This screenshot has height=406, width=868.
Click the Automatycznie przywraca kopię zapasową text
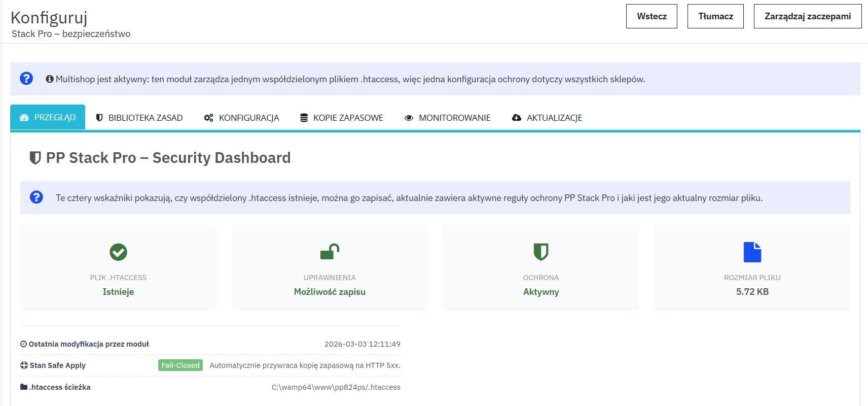pos(305,365)
